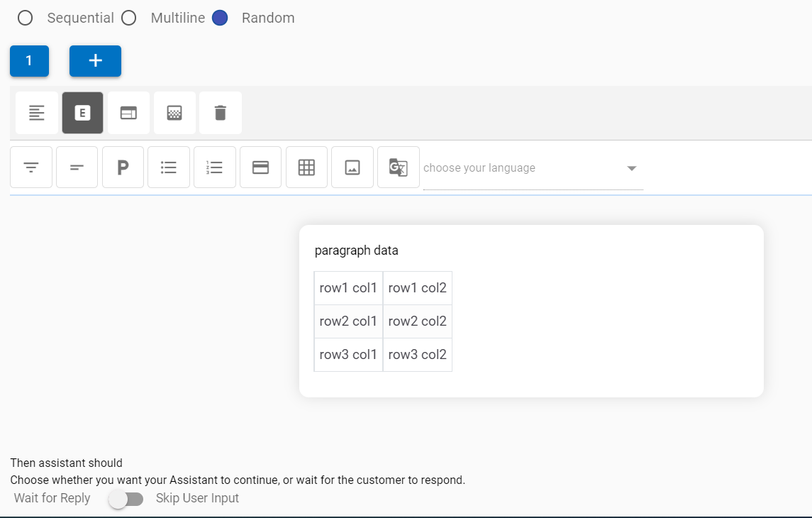812x518 pixels.
Task: Insert a bulleted list
Action: tap(169, 167)
